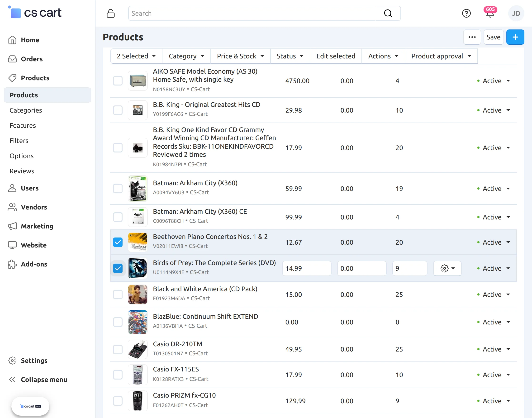This screenshot has height=418, width=532.
Task: Click Birds of Prey DVD thumbnail
Action: (x=138, y=268)
